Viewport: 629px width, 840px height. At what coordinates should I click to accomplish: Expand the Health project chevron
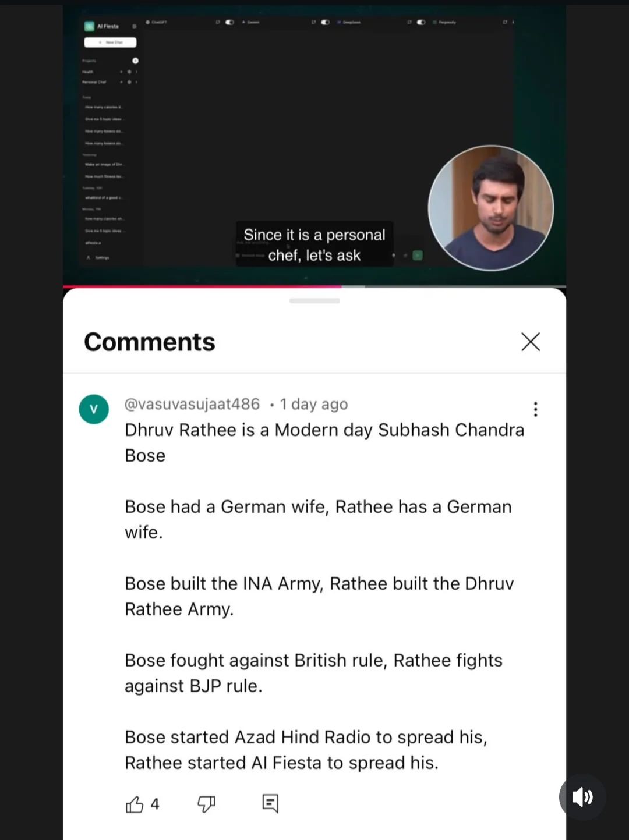(136, 72)
